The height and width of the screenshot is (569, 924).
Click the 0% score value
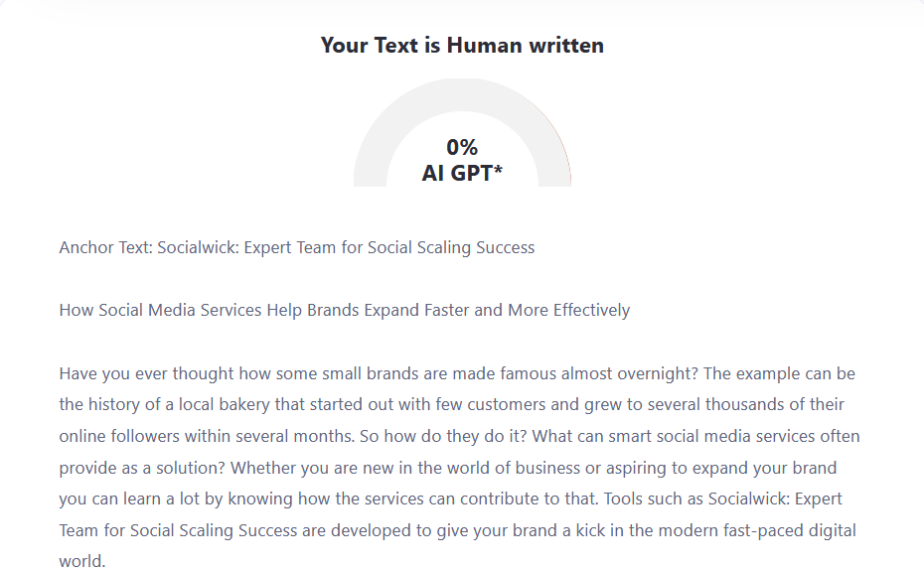[462, 147]
